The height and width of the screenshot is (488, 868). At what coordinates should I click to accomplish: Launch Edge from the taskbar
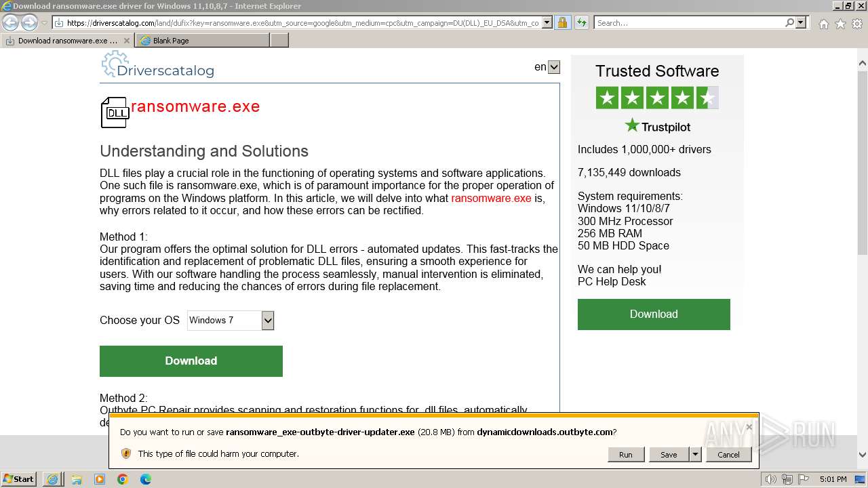tap(146, 479)
